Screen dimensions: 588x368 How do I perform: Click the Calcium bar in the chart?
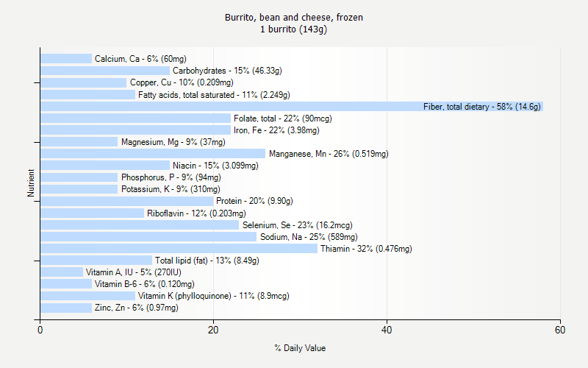pos(66,59)
